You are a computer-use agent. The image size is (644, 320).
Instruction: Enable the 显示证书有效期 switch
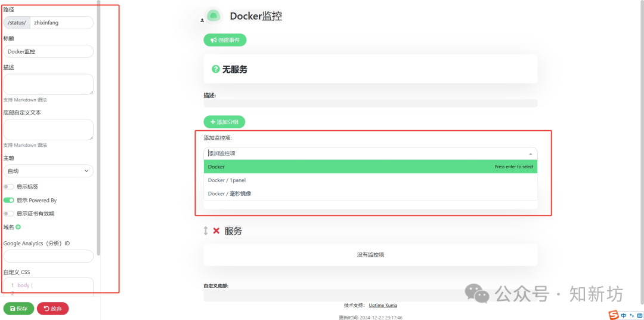pos(8,214)
